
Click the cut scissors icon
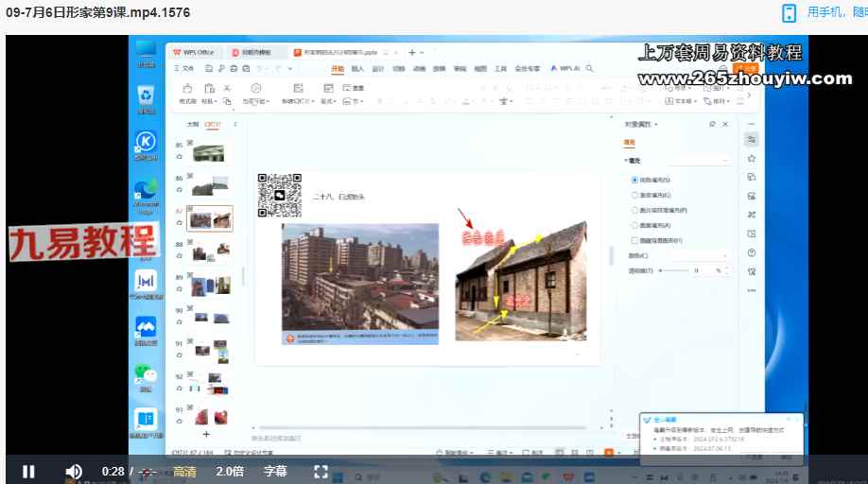tap(227, 89)
